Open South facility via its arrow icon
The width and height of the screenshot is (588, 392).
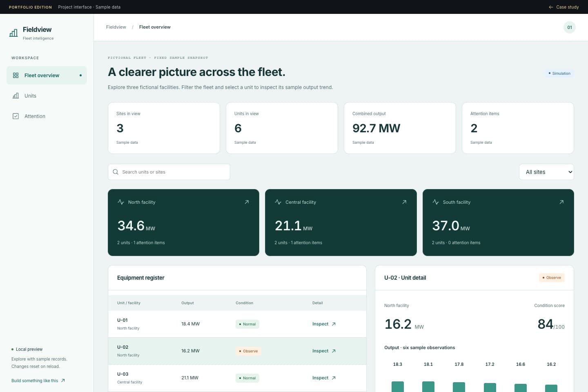coord(561,202)
